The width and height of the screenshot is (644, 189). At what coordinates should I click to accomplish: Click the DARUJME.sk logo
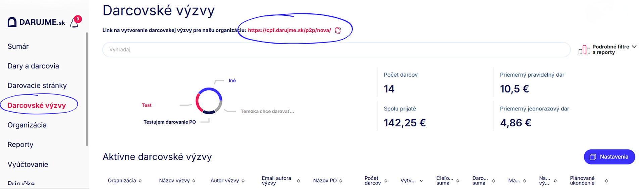36,22
